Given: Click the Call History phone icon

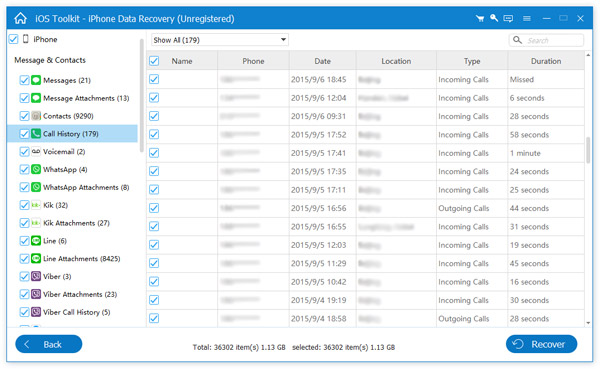Looking at the screenshot, I should point(36,134).
